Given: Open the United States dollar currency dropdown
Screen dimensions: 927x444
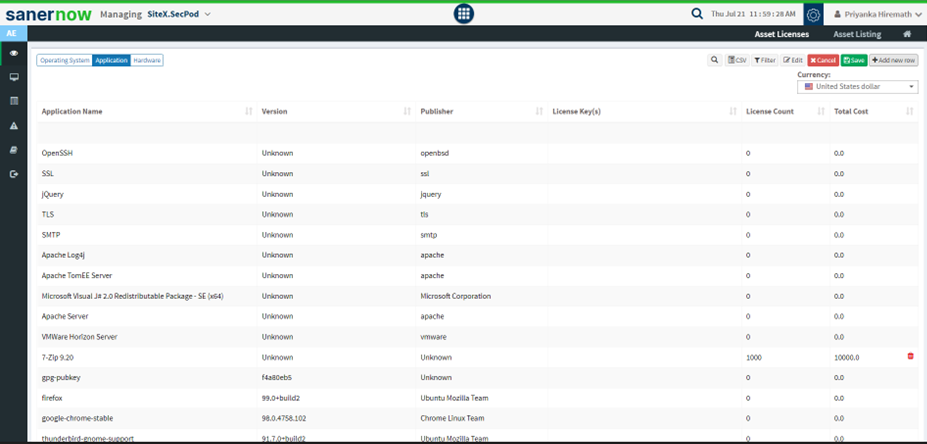Looking at the screenshot, I should click(x=858, y=87).
